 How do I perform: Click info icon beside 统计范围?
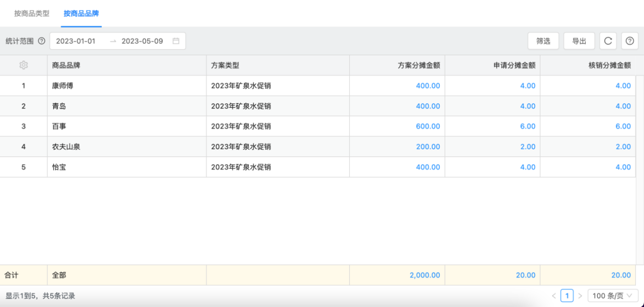(42, 41)
